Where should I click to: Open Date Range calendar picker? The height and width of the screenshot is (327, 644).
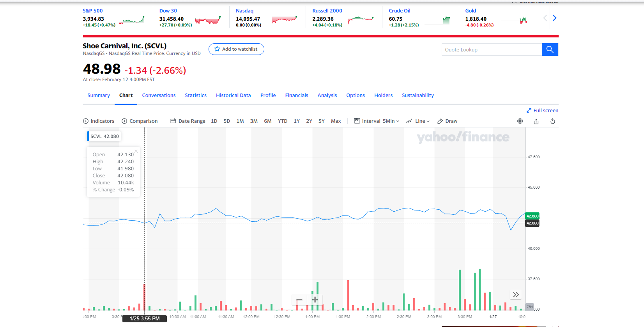[x=188, y=121]
